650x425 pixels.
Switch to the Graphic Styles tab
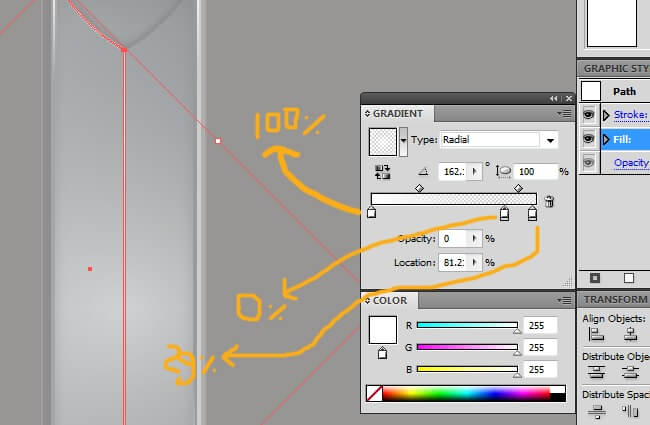pyautogui.click(x=616, y=68)
